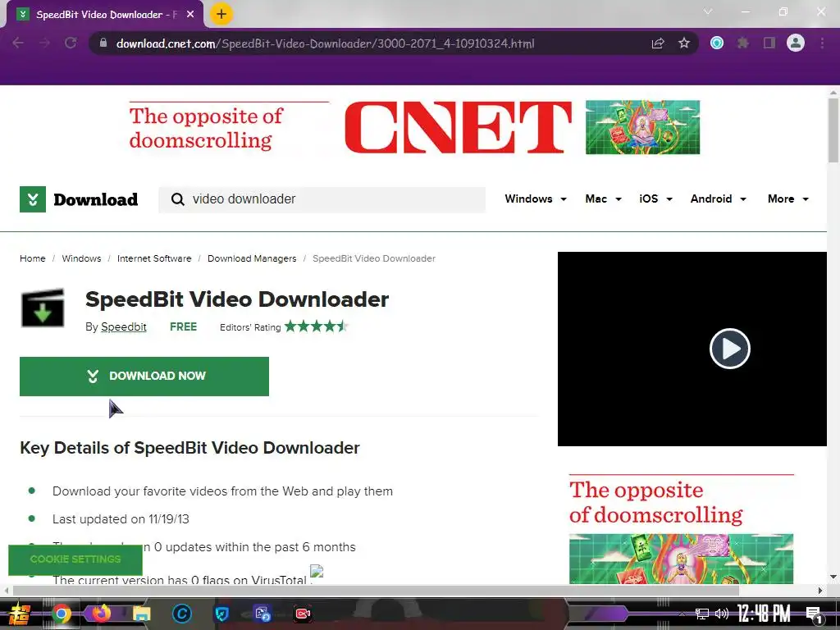Click the search magnifier icon
This screenshot has width=840, height=630.
177,199
